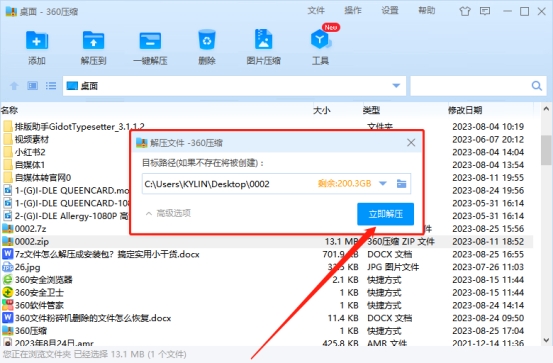The height and width of the screenshot is (363, 553).
Task: Select folder 排版助手GidotTypesetter_3.1.1.2
Action: (x=79, y=126)
